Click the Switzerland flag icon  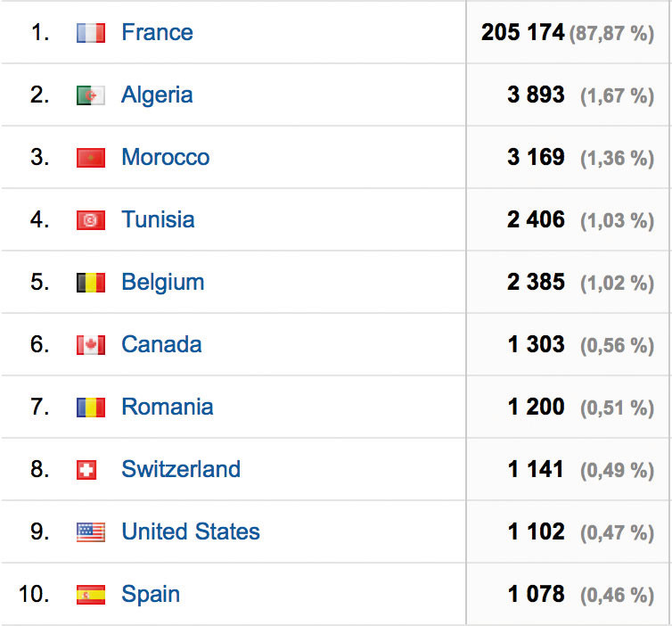[86, 470]
